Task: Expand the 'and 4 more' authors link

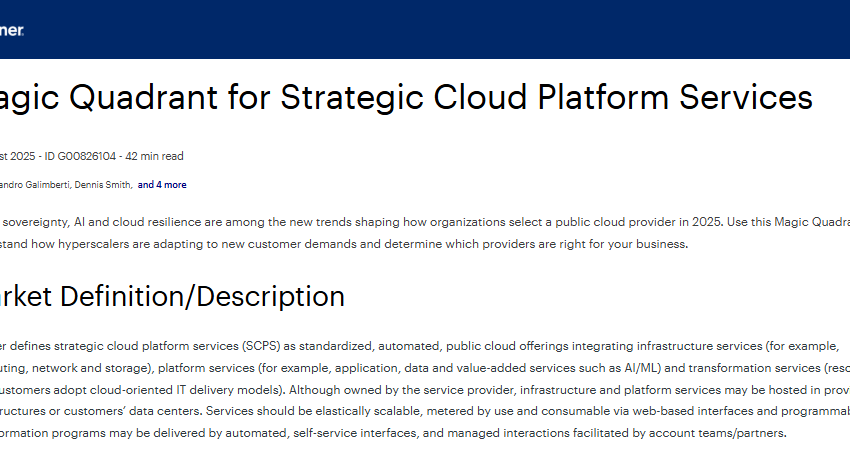Action: [162, 185]
